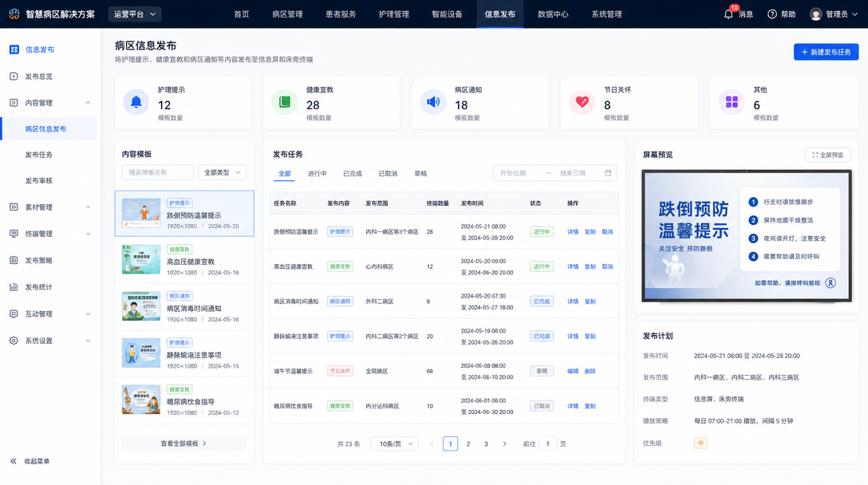Click the 健康宣教 green book icon

tap(285, 102)
